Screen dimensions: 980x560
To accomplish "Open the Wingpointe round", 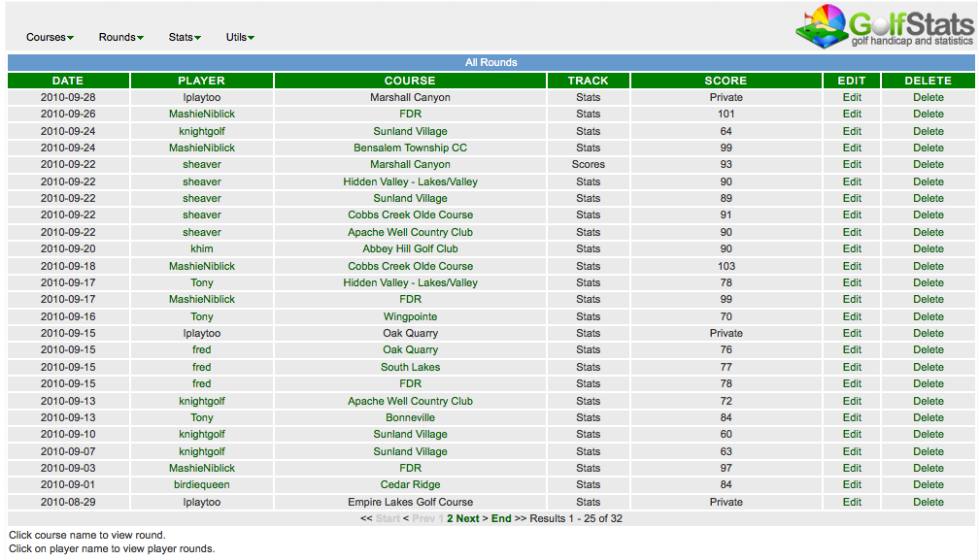I will 410,316.
